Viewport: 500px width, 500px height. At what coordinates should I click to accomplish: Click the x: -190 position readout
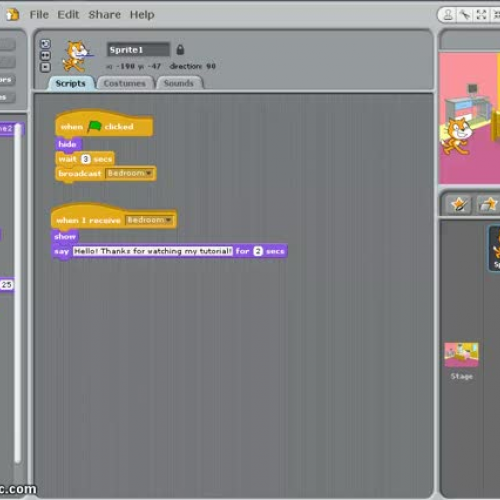pos(121,66)
